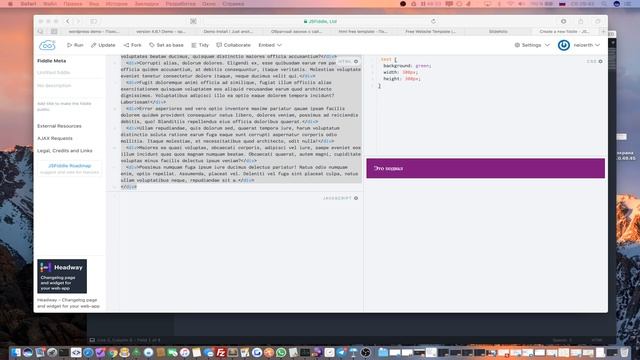Screen dimensions: 640x360
Task: Reload the page in Safari
Action: (433, 21)
